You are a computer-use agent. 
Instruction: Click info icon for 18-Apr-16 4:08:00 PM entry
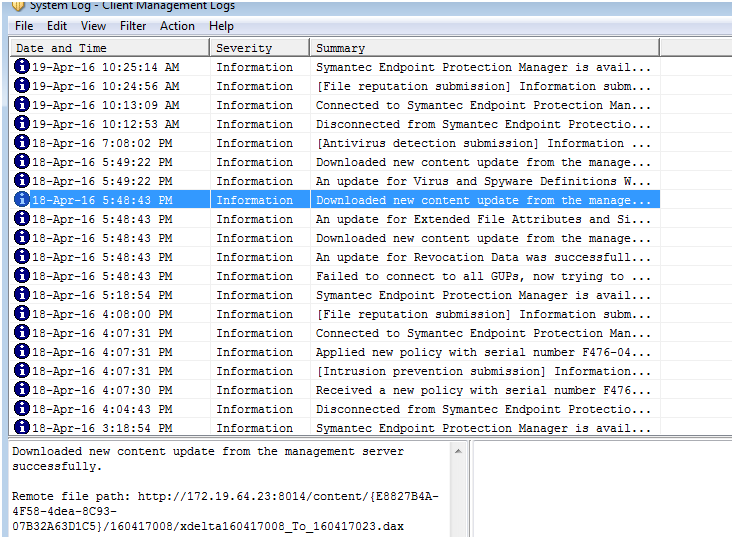click(22, 314)
